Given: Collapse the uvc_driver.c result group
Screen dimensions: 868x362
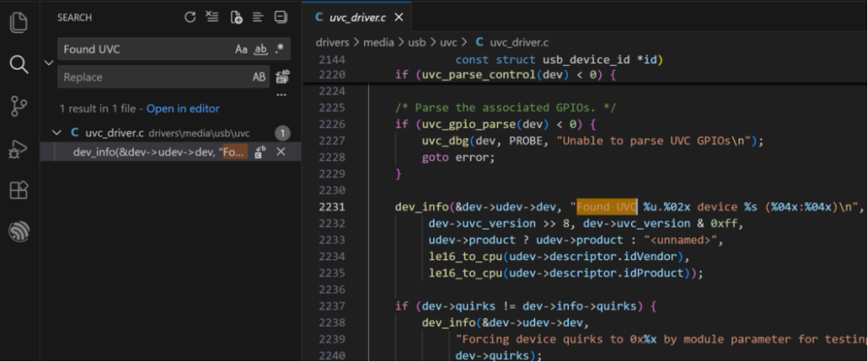Looking at the screenshot, I should pyautogui.click(x=56, y=132).
